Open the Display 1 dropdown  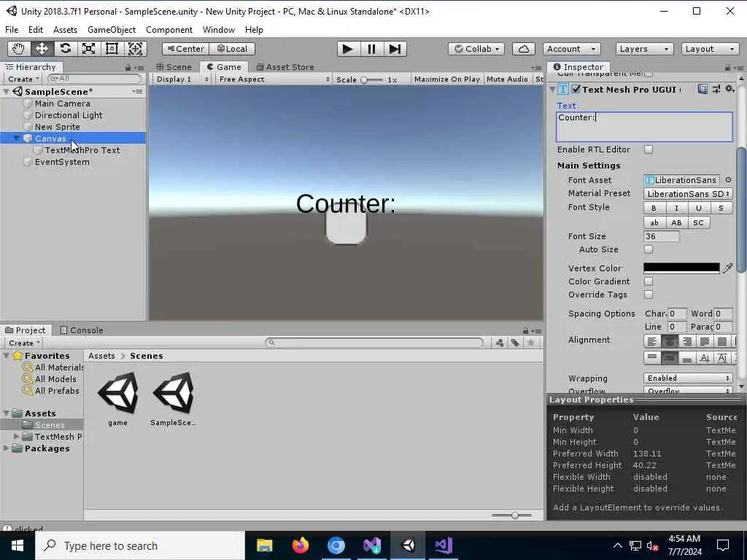tap(182, 79)
